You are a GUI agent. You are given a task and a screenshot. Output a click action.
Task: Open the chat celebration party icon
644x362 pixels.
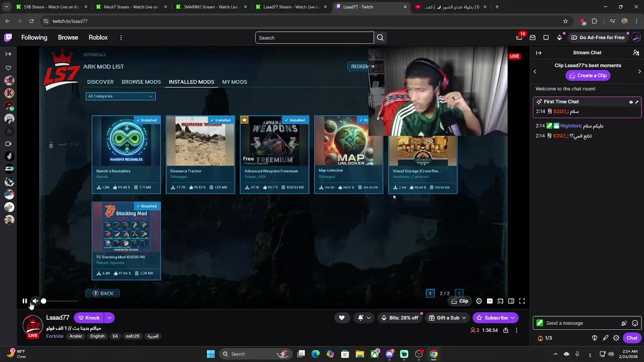tap(624, 323)
